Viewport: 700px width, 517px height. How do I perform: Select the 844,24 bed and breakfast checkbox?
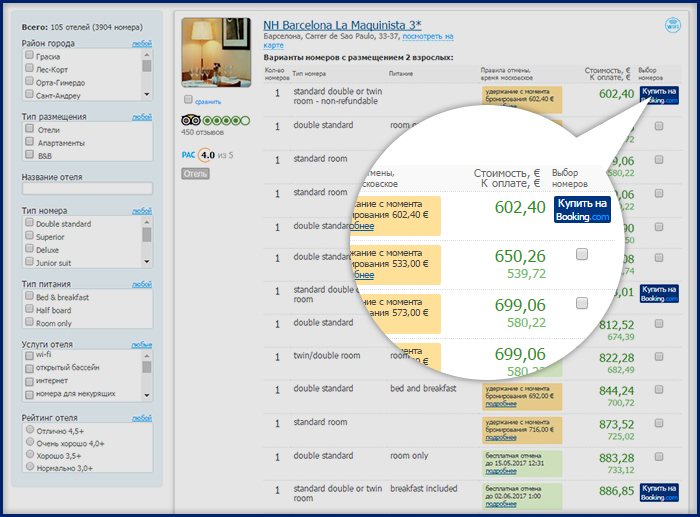point(658,389)
